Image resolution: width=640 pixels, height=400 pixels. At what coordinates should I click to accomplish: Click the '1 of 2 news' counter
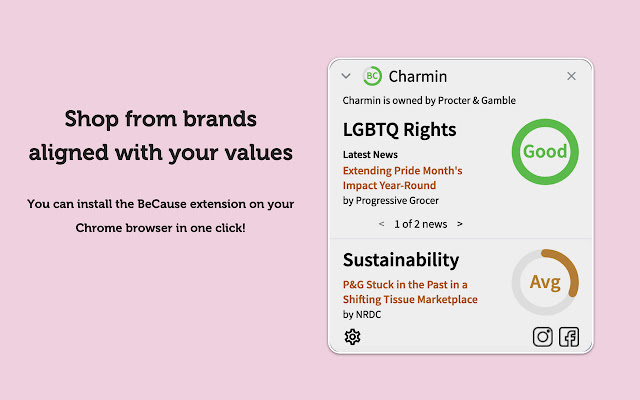coord(420,224)
